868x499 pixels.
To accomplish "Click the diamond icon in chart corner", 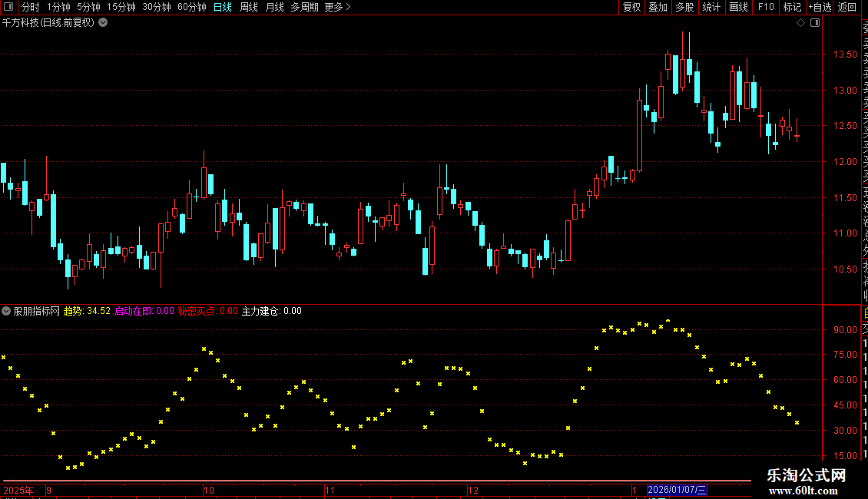I will point(800,23).
